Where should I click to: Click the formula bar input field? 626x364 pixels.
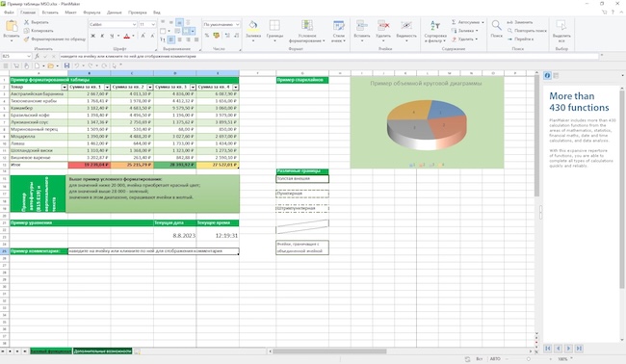pyautogui.click(x=329, y=56)
